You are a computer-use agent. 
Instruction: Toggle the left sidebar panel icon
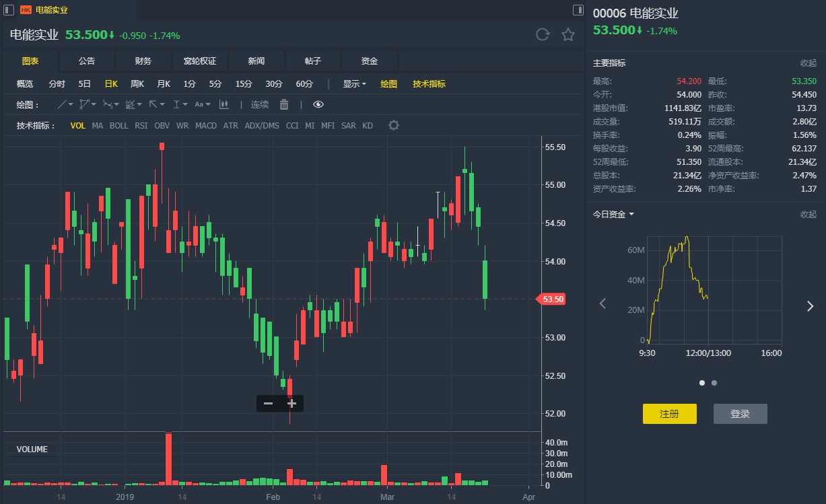pos(9,9)
